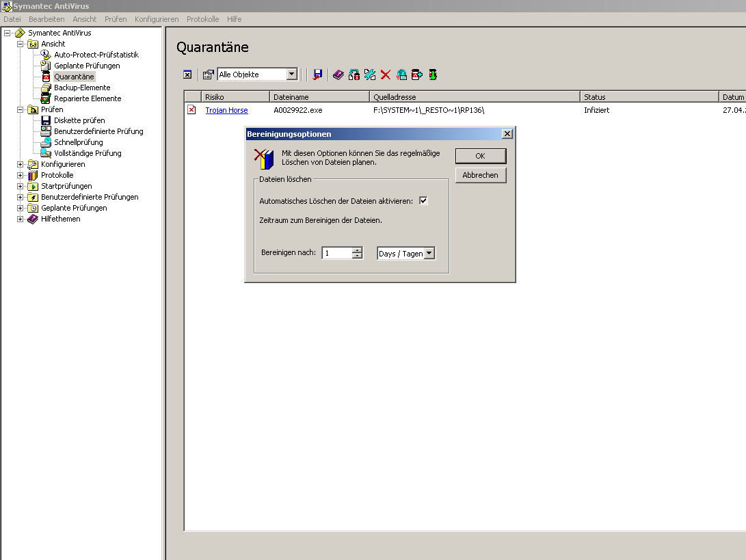Select the Infiziert status cell
The height and width of the screenshot is (560, 746).
coord(597,110)
